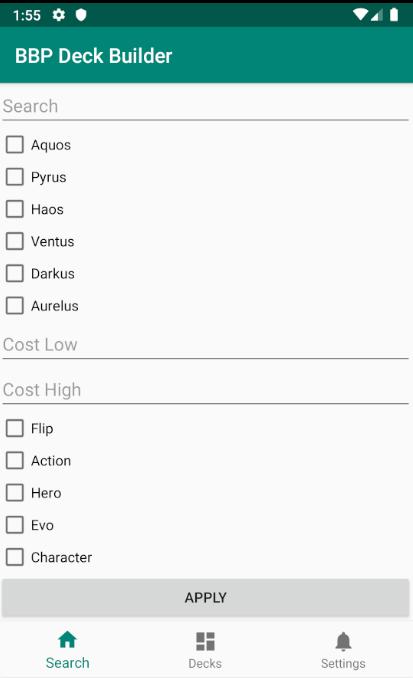Select the Flip card type checkbox
Viewport: 413px width, 678px height.
click(x=15, y=429)
